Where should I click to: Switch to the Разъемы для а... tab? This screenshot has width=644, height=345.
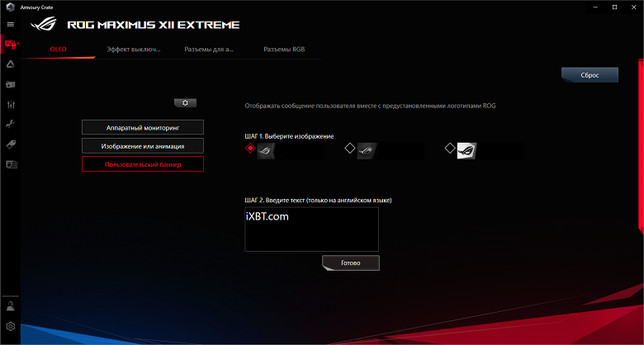(x=209, y=50)
